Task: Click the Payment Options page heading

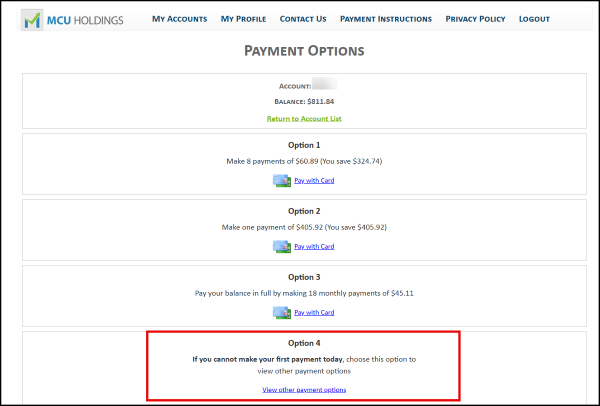Action: point(304,51)
